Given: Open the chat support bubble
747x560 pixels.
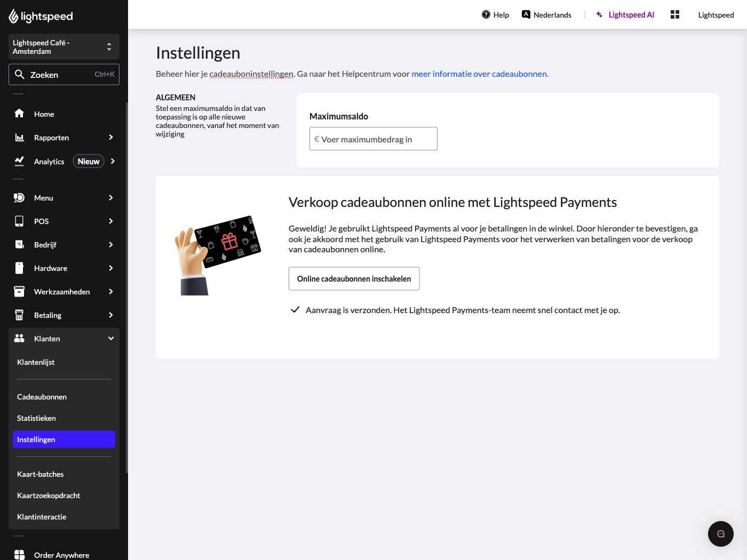Looking at the screenshot, I should point(721,534).
